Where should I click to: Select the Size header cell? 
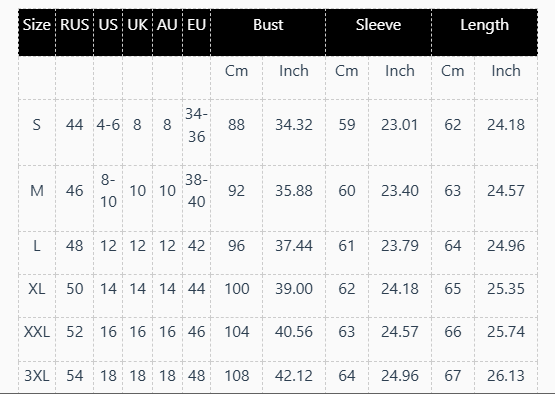(37, 25)
